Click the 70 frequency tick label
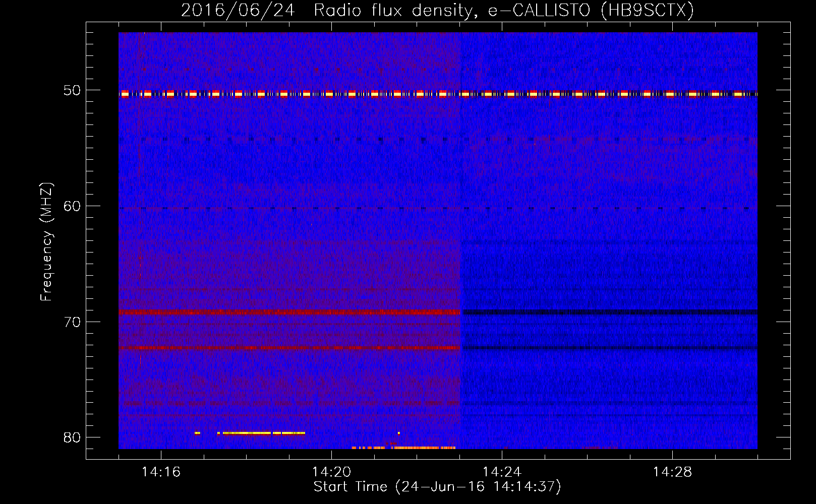This screenshot has width=816, height=504. coord(72,322)
